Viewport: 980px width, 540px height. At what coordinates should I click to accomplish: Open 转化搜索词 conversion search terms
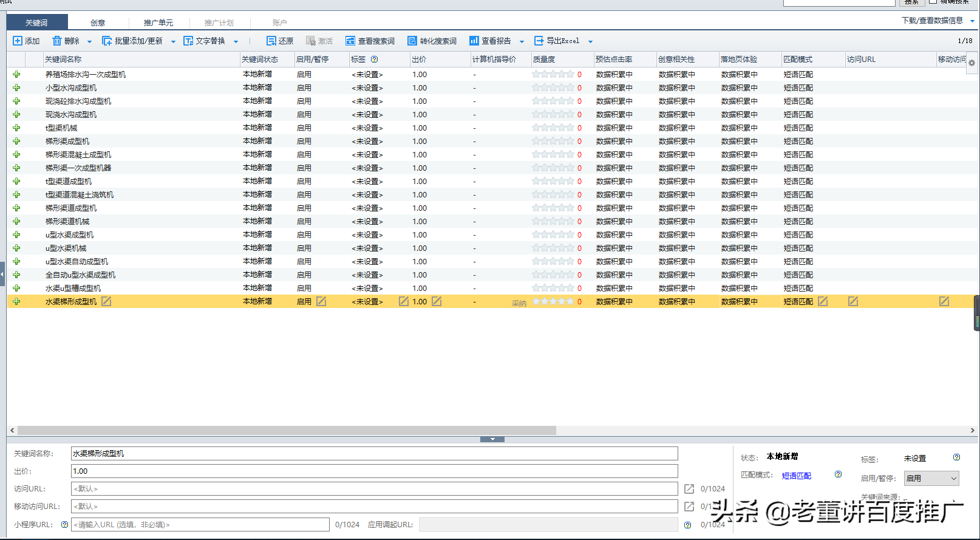tap(432, 41)
